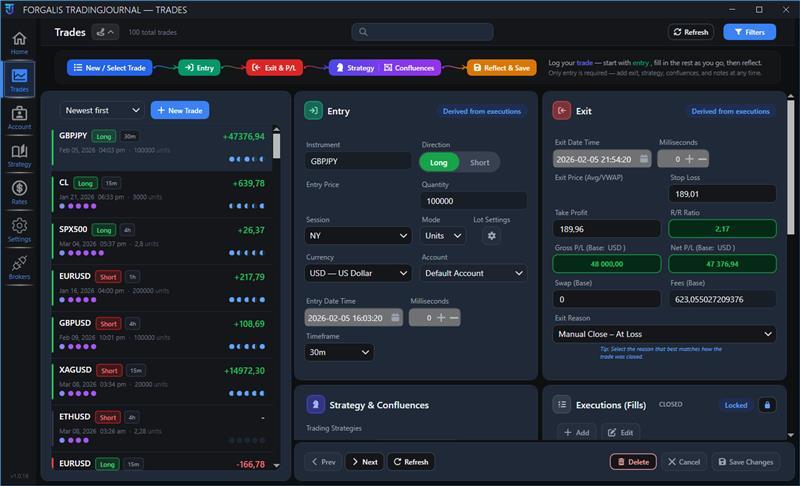
Task: Open the Brokers sidebar section
Action: pos(19,266)
